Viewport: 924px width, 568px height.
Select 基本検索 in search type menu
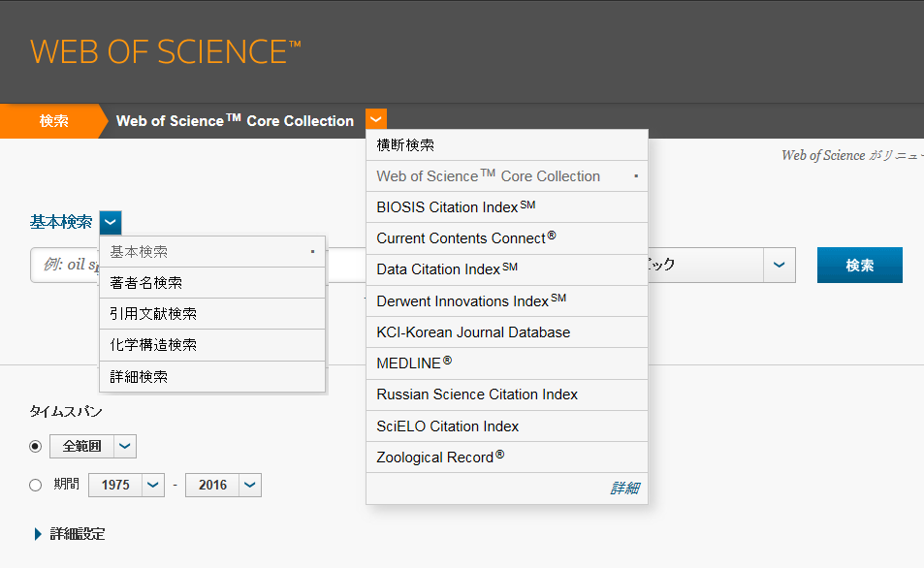[212, 252]
